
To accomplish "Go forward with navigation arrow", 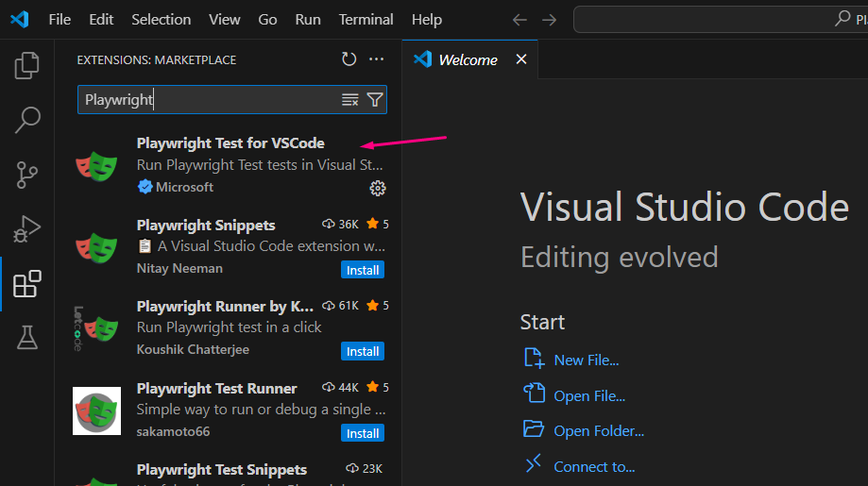I will tap(549, 20).
